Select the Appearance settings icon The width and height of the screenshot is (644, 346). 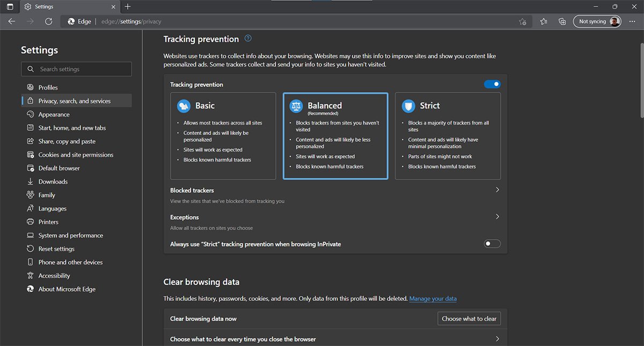[31, 114]
